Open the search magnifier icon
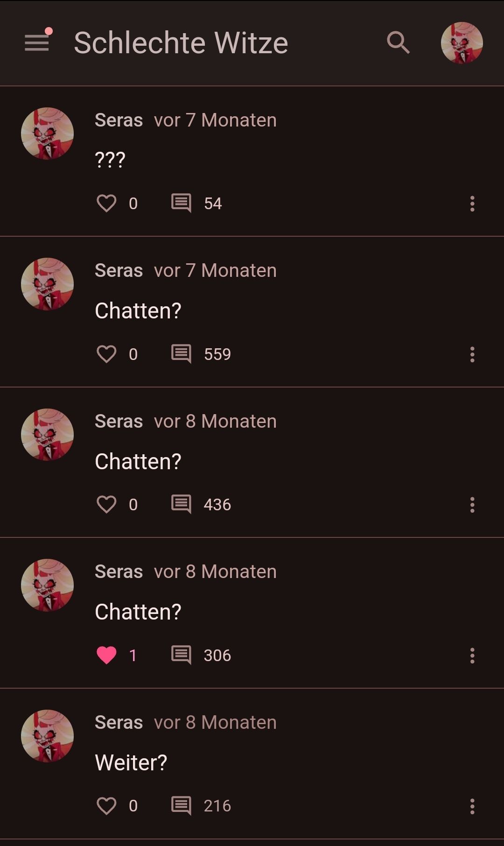The image size is (504, 846). (398, 42)
